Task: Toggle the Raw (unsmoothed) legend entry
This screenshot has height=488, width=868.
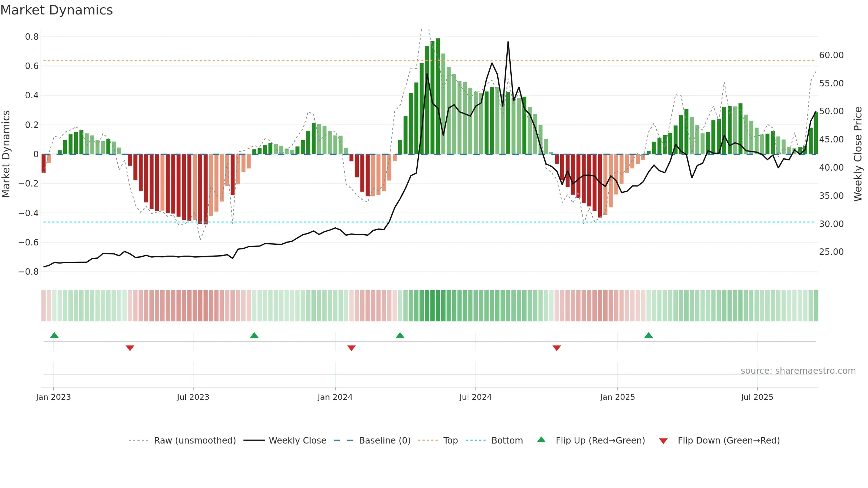Action: coord(182,440)
